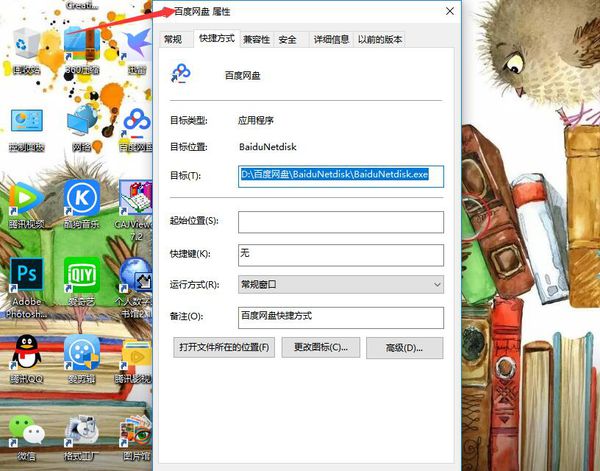
Task: Click the 百度网盘 icon inside the properties dialog
Action: point(181,73)
